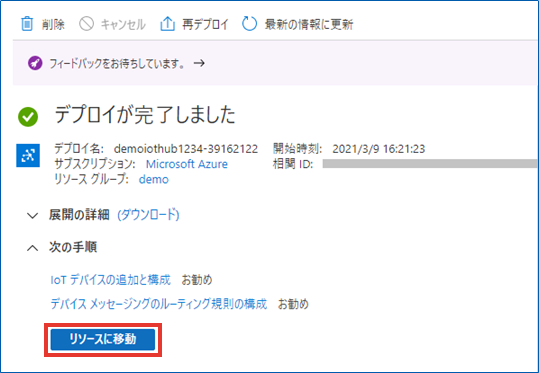Open IoT デバイスの追加と構成 link

click(x=110, y=280)
